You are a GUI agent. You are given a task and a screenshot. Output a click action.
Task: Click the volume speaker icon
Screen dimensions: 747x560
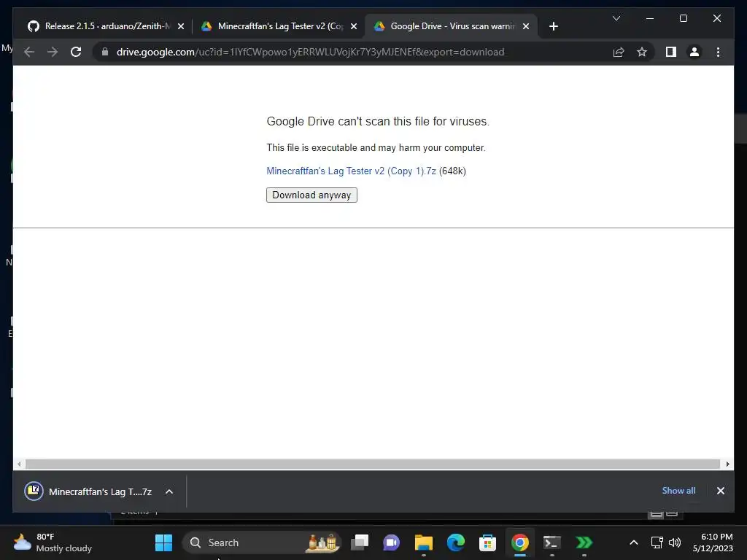click(675, 542)
